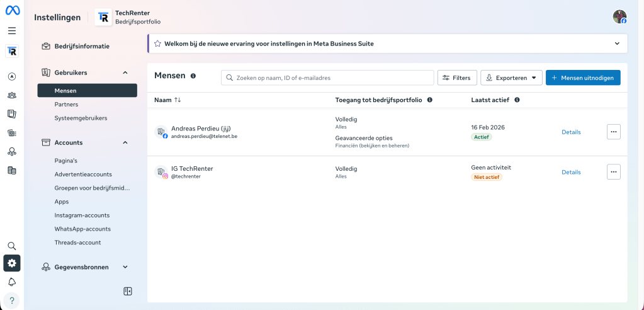
Task: Open more options for Andreas Perdieu
Action: coord(613,132)
